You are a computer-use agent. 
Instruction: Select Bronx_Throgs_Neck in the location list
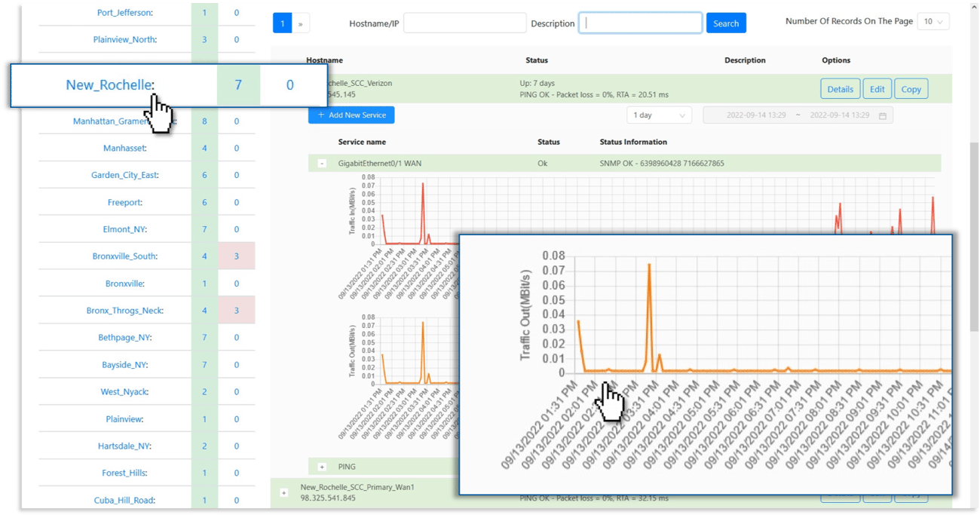coord(124,311)
